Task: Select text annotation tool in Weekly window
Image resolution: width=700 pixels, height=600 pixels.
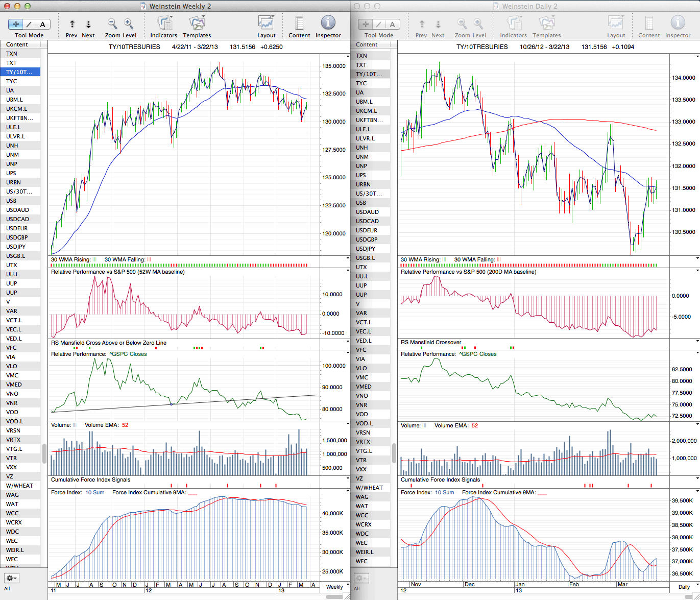Action: click(x=42, y=24)
